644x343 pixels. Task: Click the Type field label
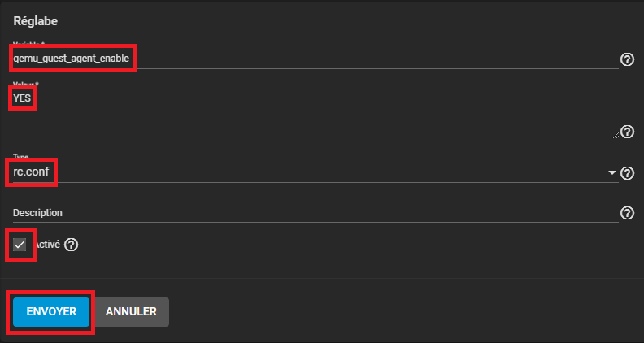point(23,156)
